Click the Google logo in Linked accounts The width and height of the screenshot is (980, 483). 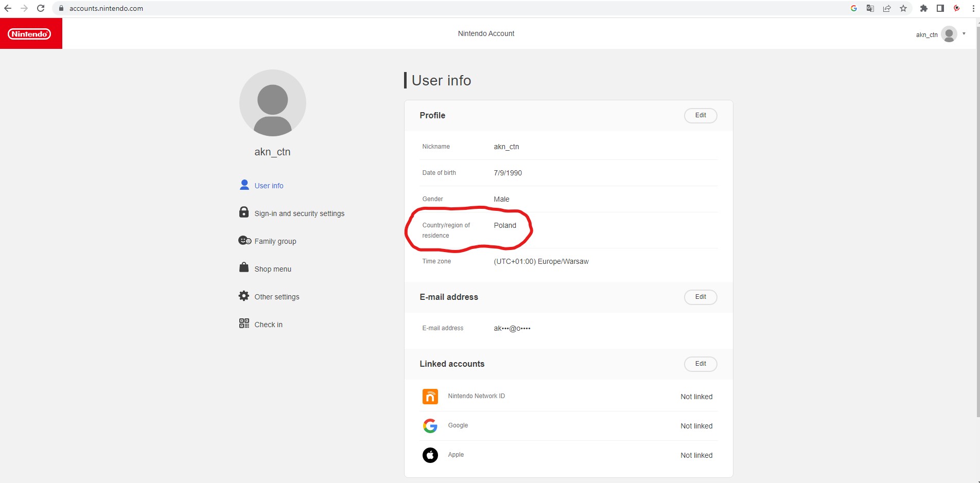click(x=430, y=426)
